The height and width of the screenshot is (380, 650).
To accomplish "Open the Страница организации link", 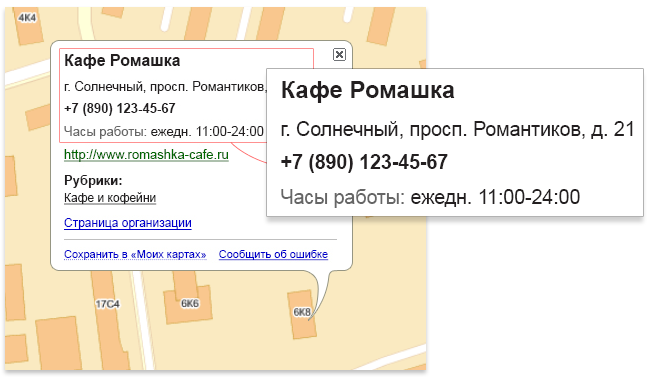I will (128, 223).
